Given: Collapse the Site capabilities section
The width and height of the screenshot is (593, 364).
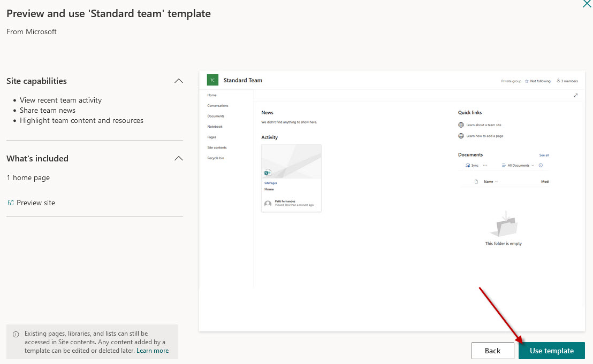Looking at the screenshot, I should tap(179, 81).
